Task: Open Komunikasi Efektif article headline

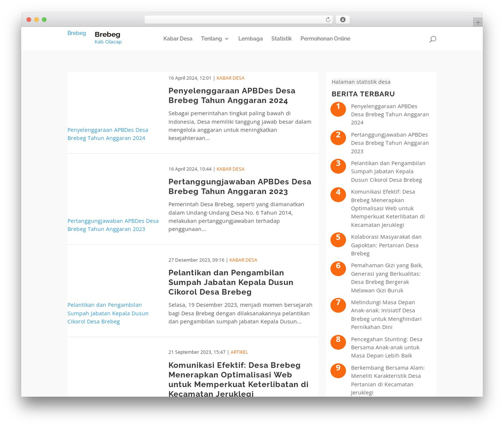Action: click(239, 379)
